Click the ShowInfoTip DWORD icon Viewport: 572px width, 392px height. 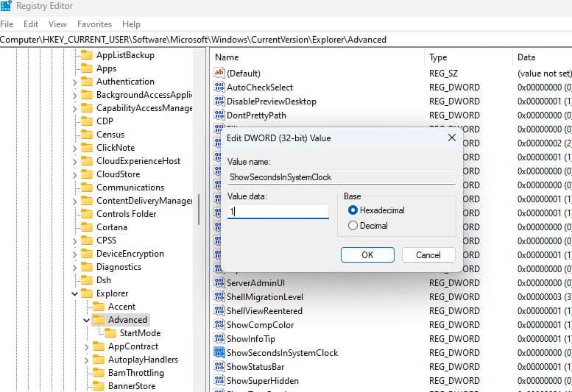tap(219, 339)
